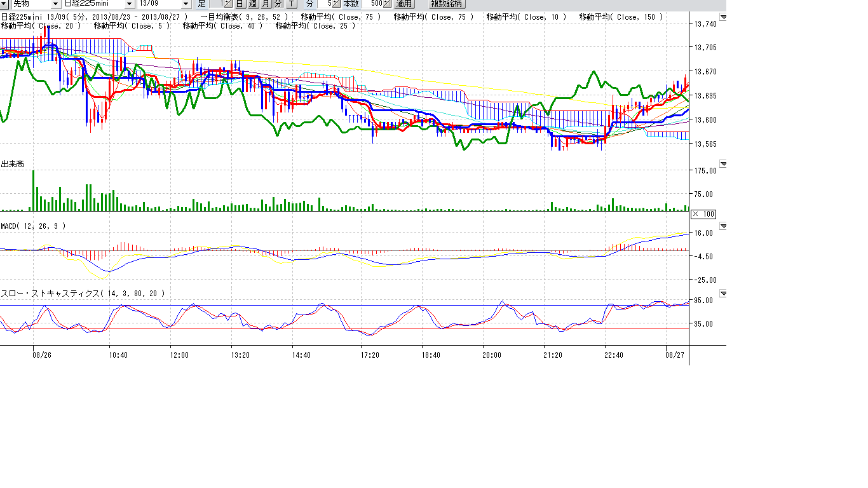Screen dimensions: 868x488
Task: Switch chart to monthly (月) timeframe
Action: [x=266, y=4]
